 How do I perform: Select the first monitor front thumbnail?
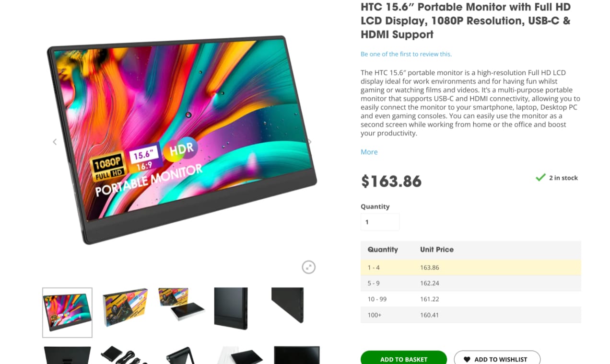point(67,313)
